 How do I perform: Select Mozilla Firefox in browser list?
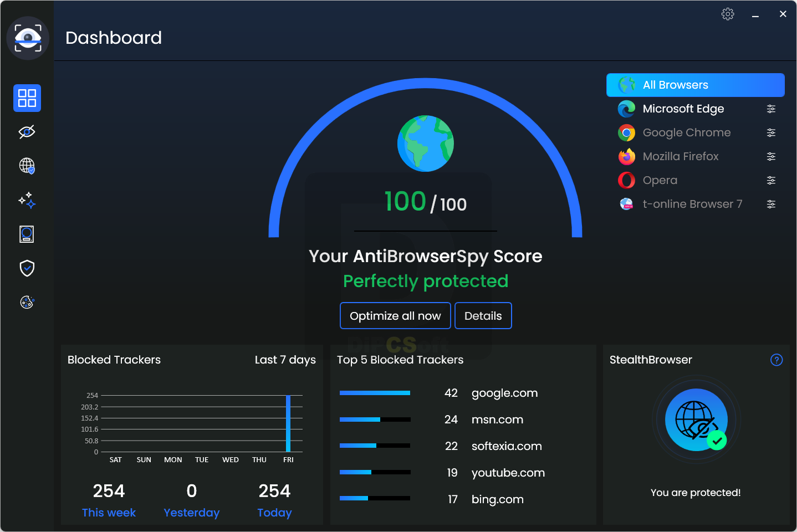(x=696, y=156)
